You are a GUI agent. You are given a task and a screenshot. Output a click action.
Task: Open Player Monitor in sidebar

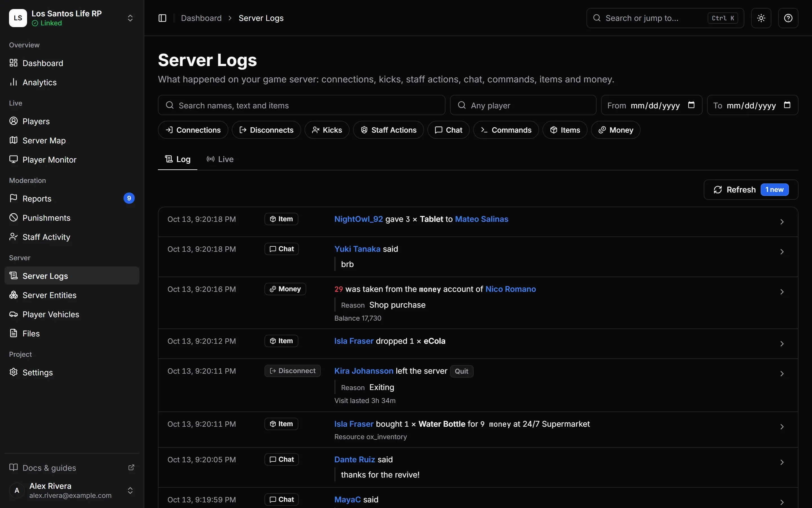tap(72, 159)
